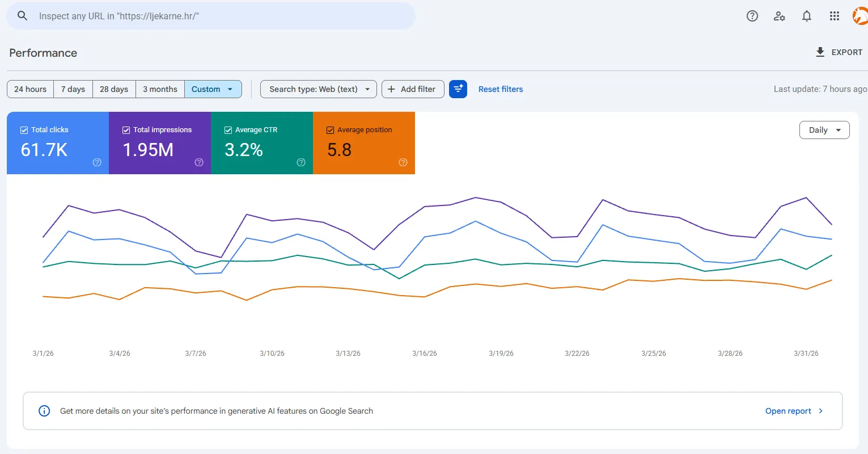Click the chevron next to Open report
Image resolution: width=868 pixels, height=454 pixels.
[821, 411]
